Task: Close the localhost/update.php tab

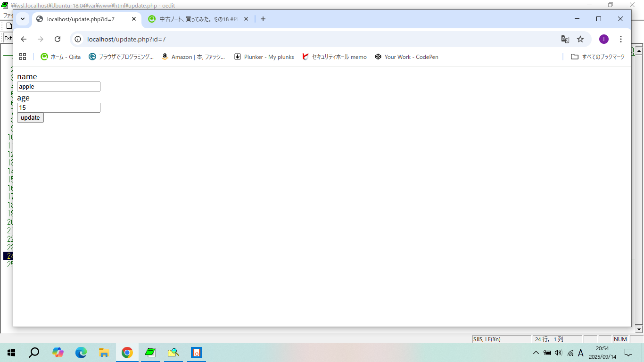Action: tap(134, 19)
